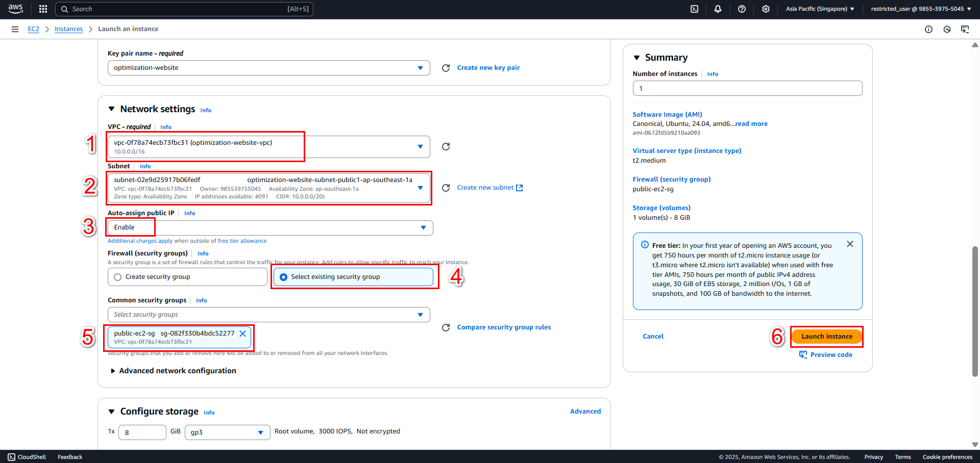980x463 pixels.
Task: Open the help question mark menu
Action: coord(742,9)
